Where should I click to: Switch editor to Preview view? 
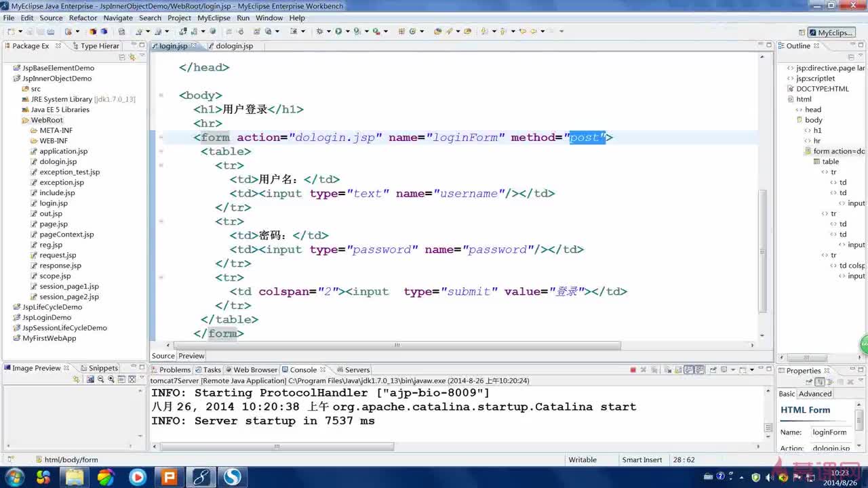click(191, 356)
